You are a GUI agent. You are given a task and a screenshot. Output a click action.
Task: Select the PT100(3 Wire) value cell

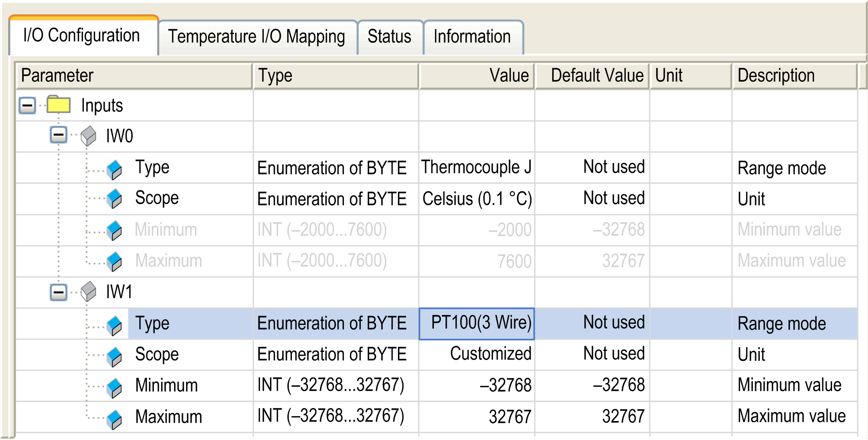[x=477, y=323]
